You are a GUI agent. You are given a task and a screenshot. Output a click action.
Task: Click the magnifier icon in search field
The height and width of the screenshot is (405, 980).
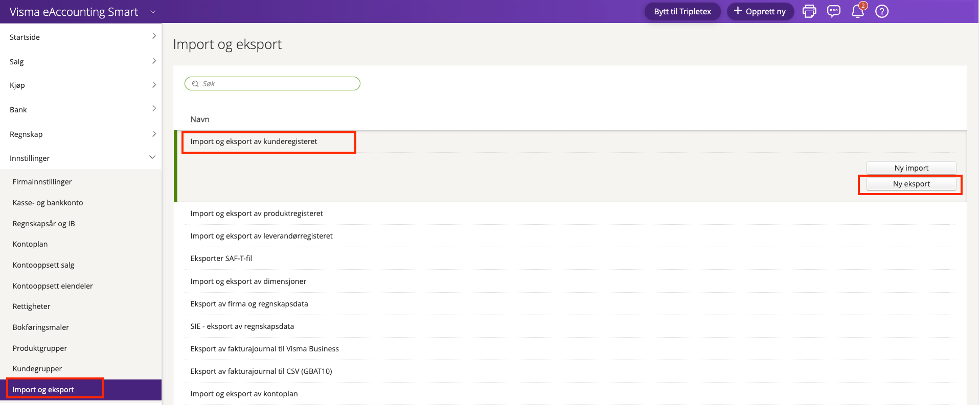(x=195, y=84)
